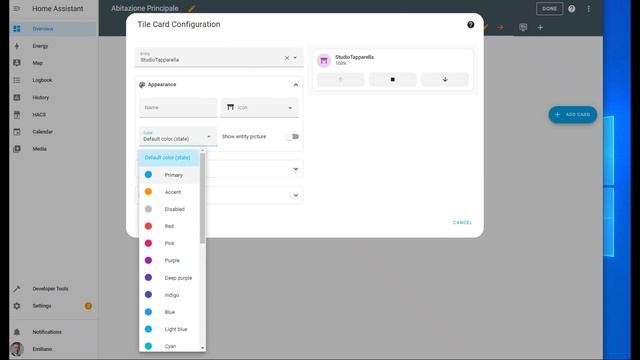
Task: Open the Overview dashboard
Action: [x=53, y=29]
